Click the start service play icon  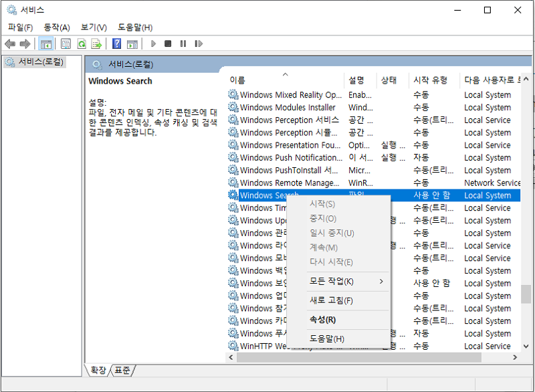coord(153,44)
